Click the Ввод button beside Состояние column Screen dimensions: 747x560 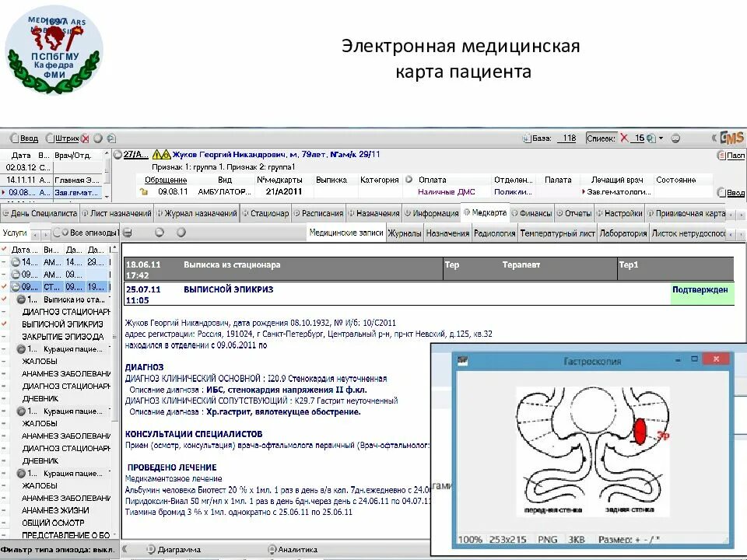[x=731, y=192]
